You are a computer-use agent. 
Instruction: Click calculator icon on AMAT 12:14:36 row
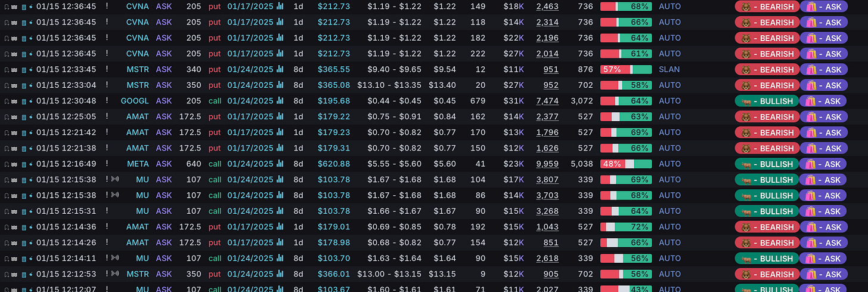tap(24, 227)
